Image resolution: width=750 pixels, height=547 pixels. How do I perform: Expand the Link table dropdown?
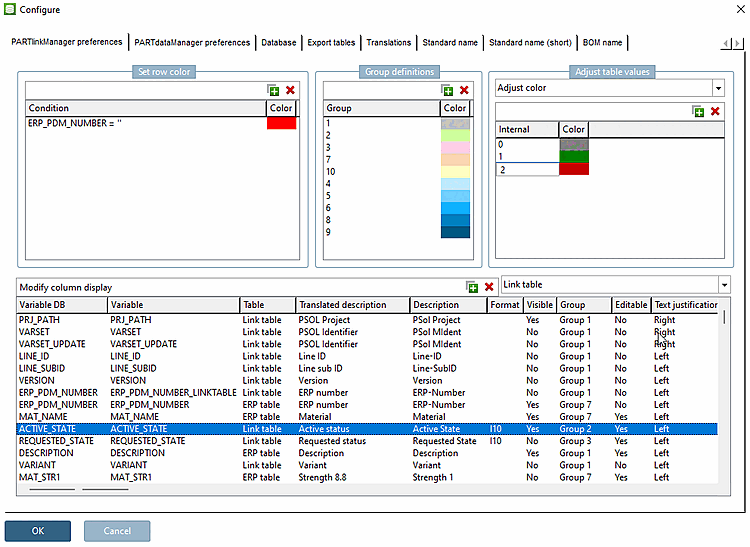724,286
